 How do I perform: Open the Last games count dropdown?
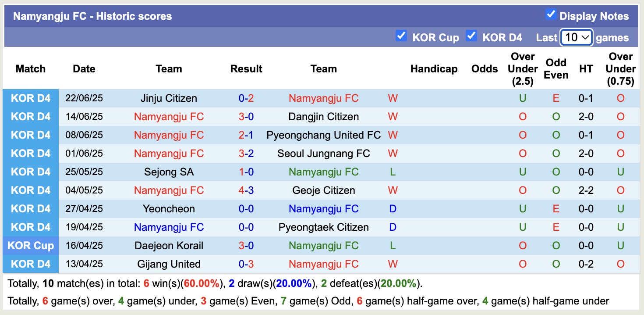(576, 38)
